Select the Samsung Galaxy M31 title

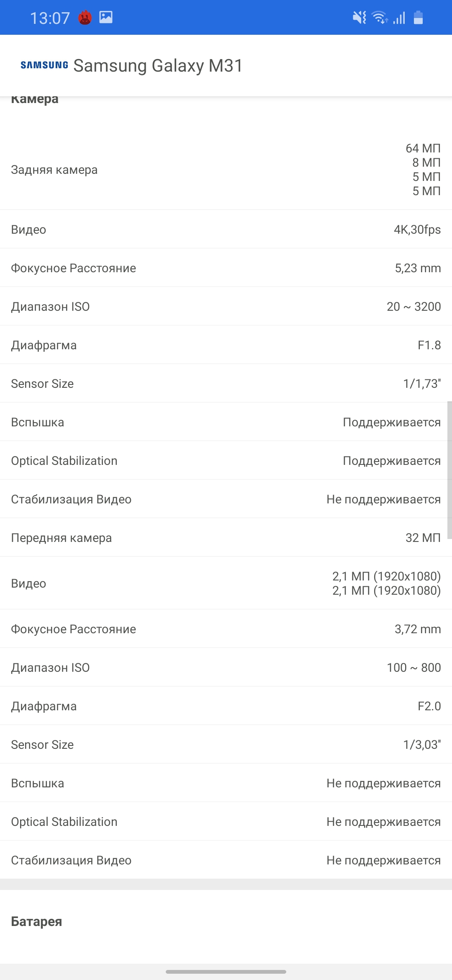click(158, 66)
